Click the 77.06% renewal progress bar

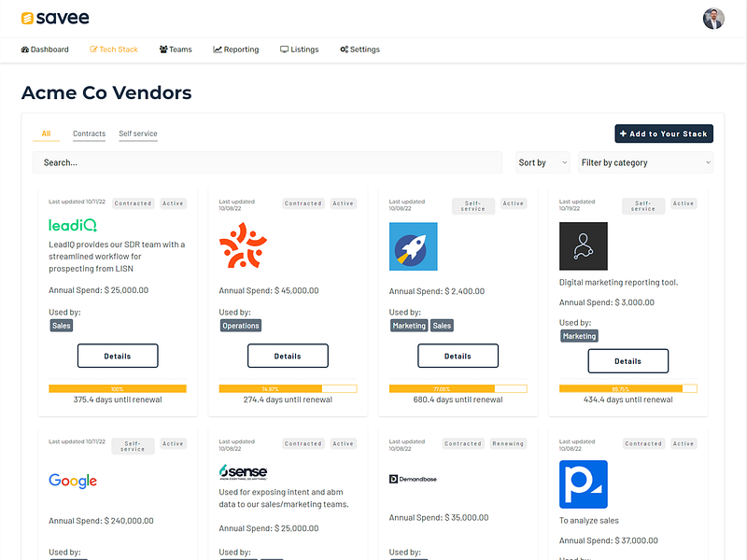point(458,389)
